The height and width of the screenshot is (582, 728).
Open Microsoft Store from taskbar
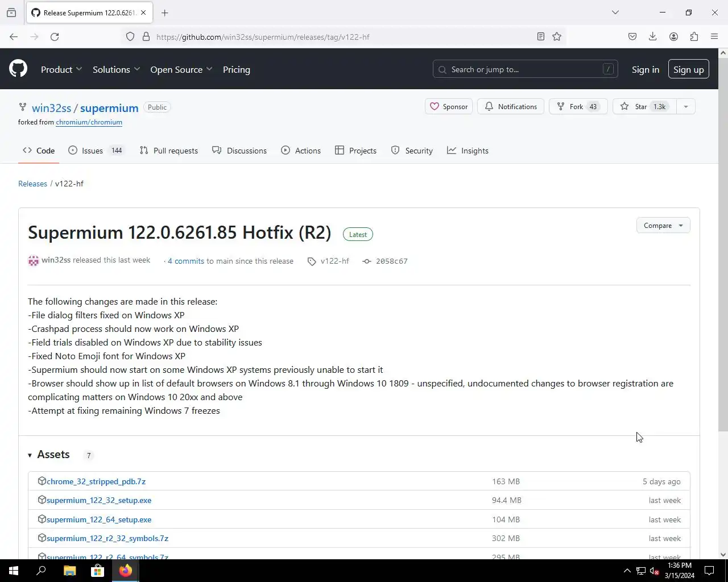click(97, 571)
